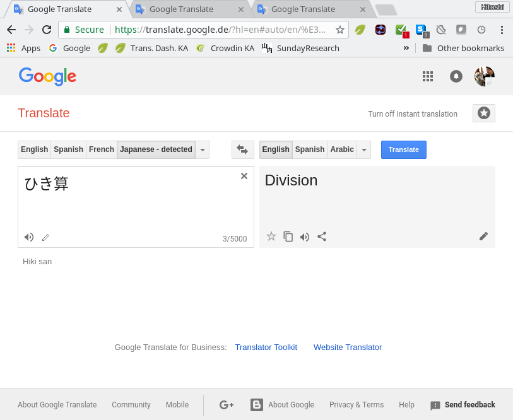
Task: Click the clock extension icon
Action: [481, 30]
